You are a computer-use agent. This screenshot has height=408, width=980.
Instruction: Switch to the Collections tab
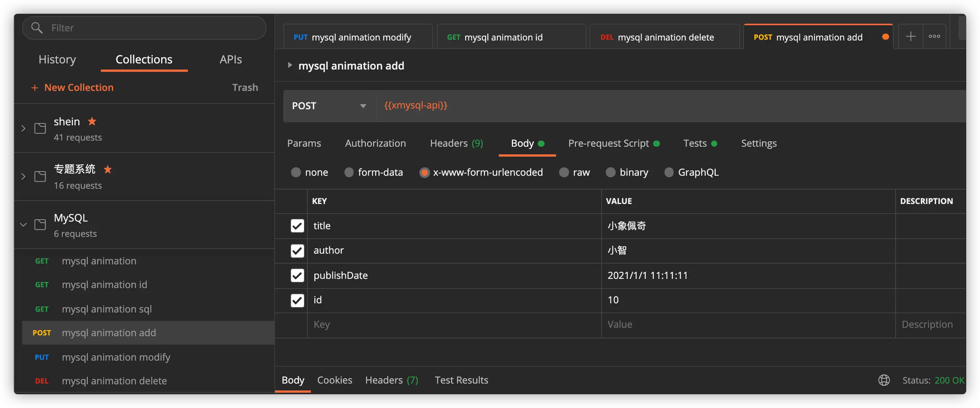[144, 60]
